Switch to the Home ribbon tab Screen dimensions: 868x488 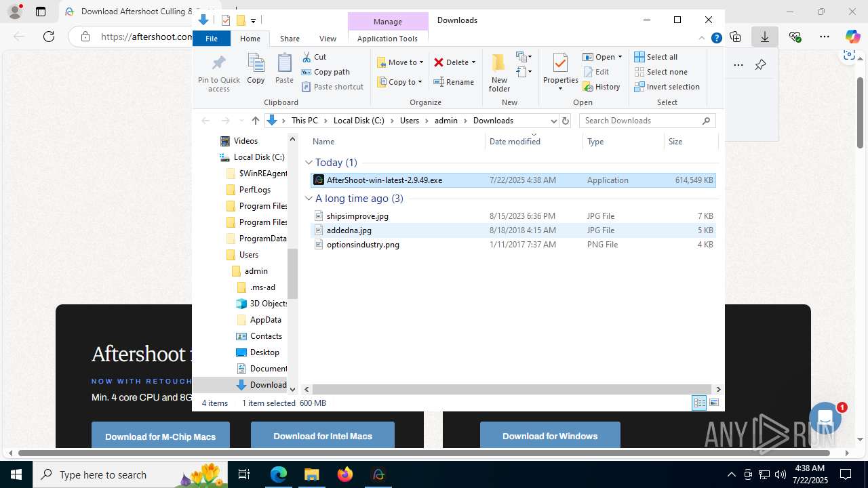click(250, 39)
